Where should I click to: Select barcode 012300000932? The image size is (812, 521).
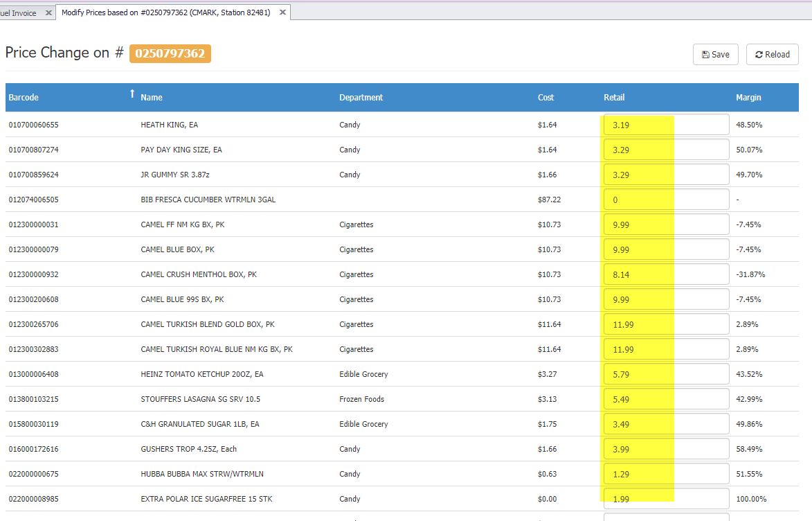(x=34, y=274)
